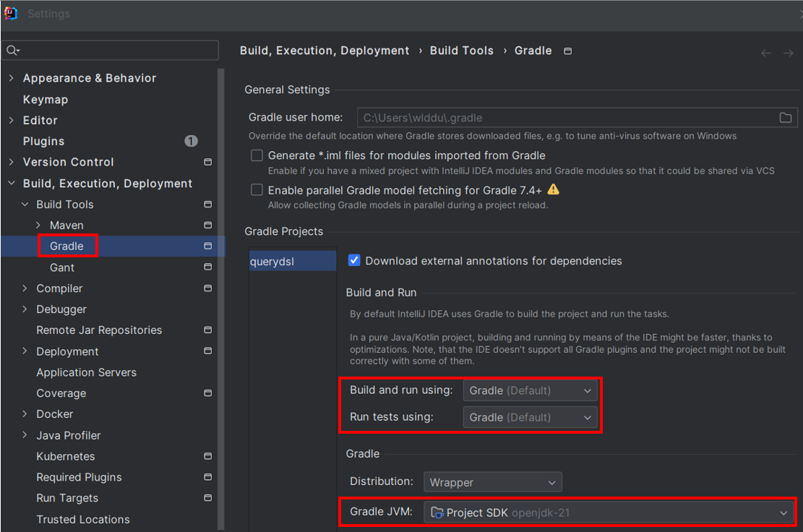This screenshot has height=532, width=803.
Task: Click inside the settings search field
Action: click(x=110, y=50)
